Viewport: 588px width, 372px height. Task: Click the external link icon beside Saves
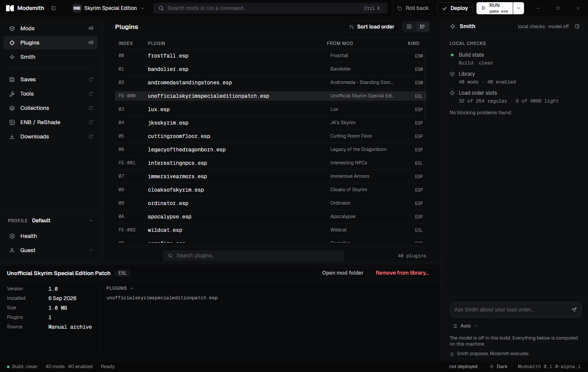pos(91,80)
